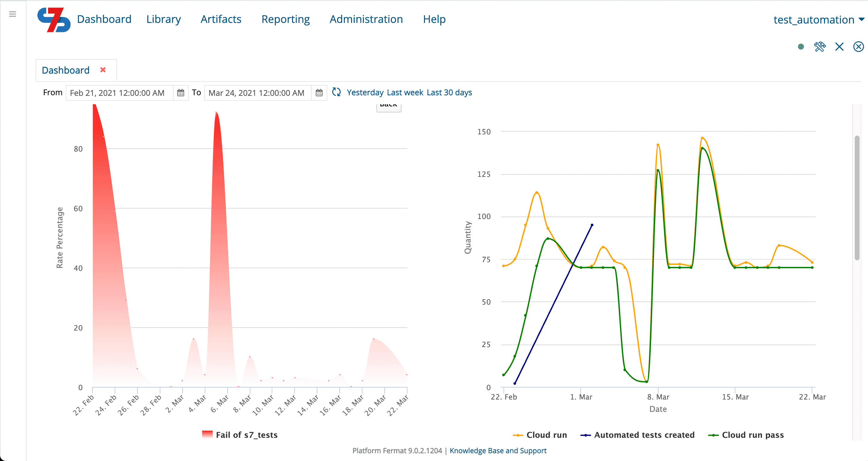Toggle the Cloud run pass series
This screenshot has width=868, height=461.
[746, 435]
